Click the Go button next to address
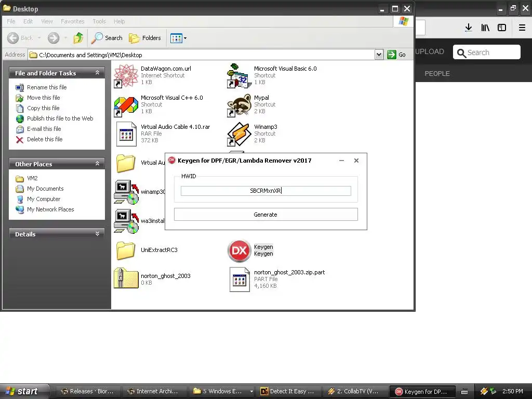This screenshot has width=532, height=399. (x=396, y=55)
